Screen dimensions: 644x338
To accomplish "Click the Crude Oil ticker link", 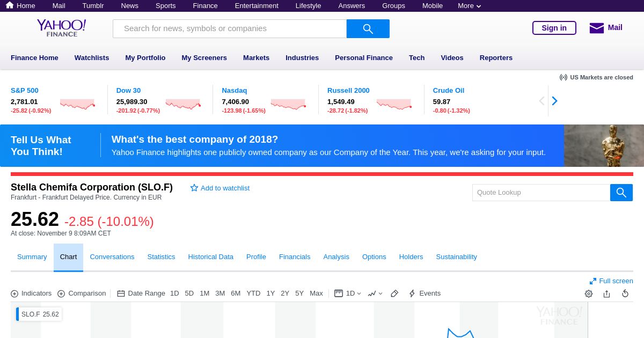I will pos(449,90).
